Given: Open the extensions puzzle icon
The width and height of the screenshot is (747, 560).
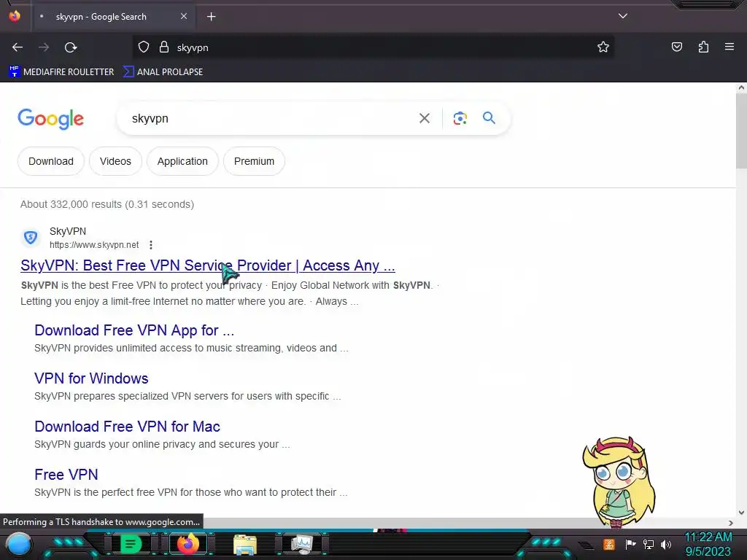Looking at the screenshot, I should tap(703, 47).
